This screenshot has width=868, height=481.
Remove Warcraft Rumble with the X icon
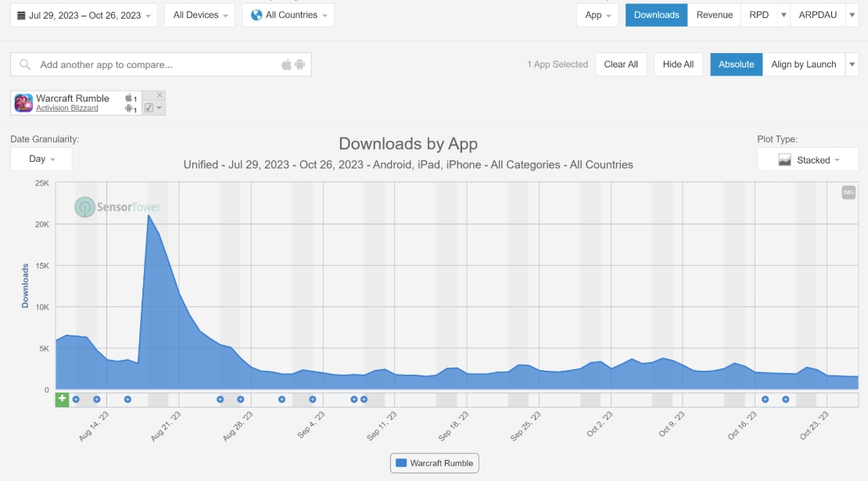tap(160, 95)
